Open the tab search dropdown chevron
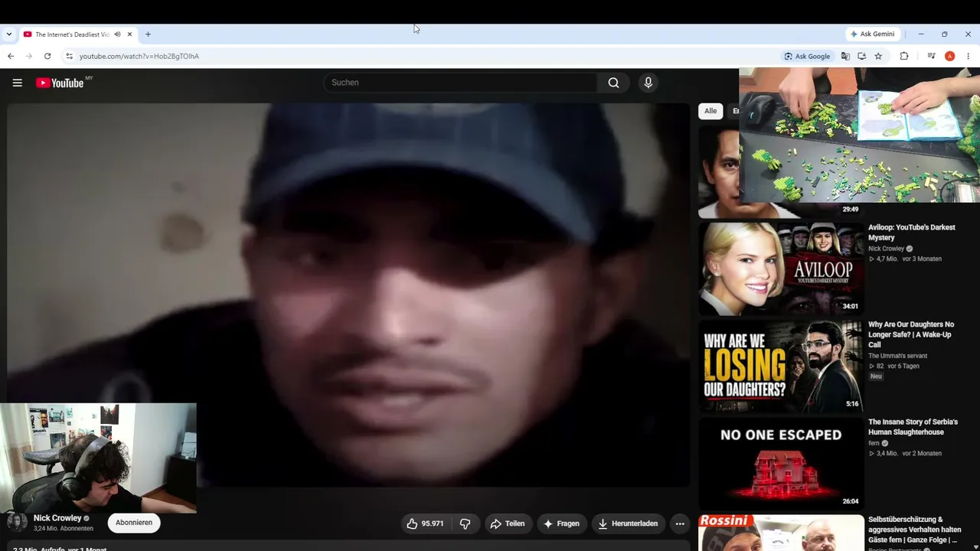 [x=9, y=34]
